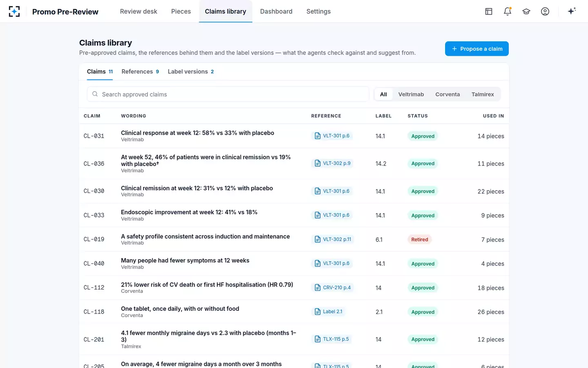The height and width of the screenshot is (368, 588).
Task: Click the document icon beside VLT-302 p.11
Action: tap(318, 239)
